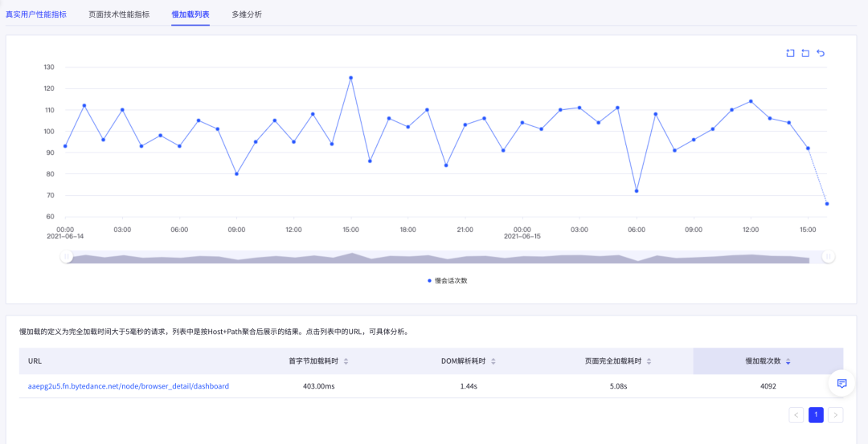Click the 5.08s full load cell
868x444 pixels.
[618, 386]
